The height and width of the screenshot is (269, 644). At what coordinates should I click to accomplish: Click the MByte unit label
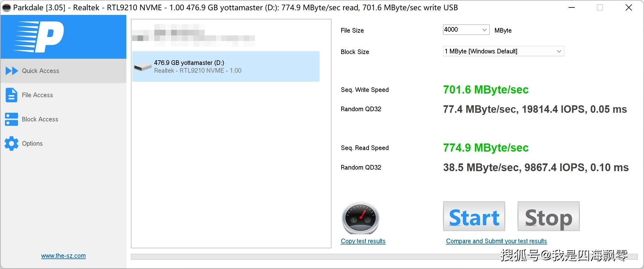coord(503,30)
